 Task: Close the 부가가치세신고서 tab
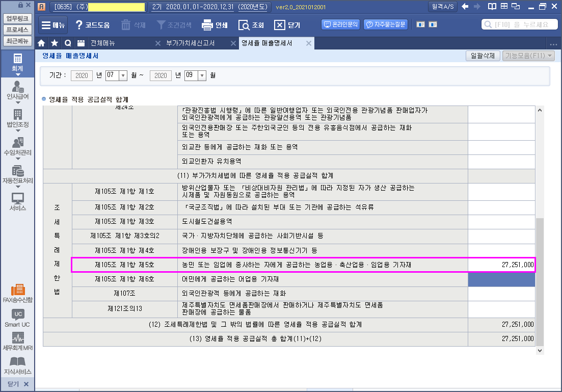[233, 43]
